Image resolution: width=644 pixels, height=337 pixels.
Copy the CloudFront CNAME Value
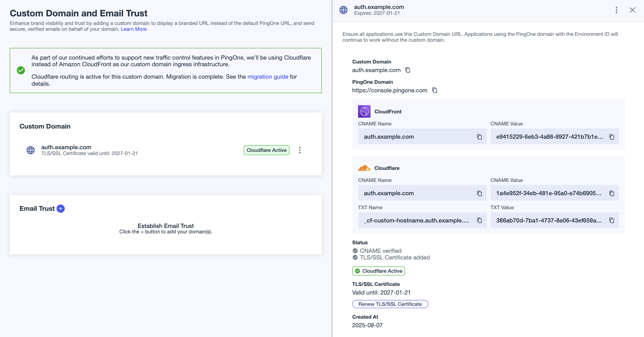[x=612, y=137]
